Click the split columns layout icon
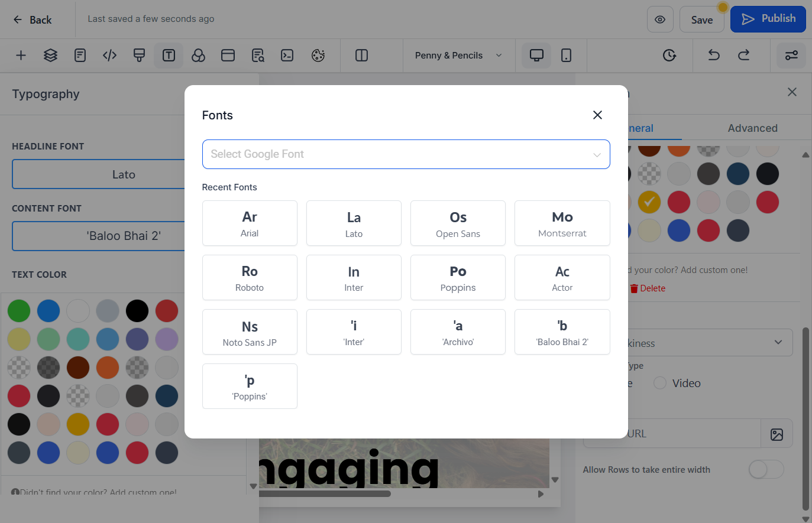 click(x=361, y=56)
